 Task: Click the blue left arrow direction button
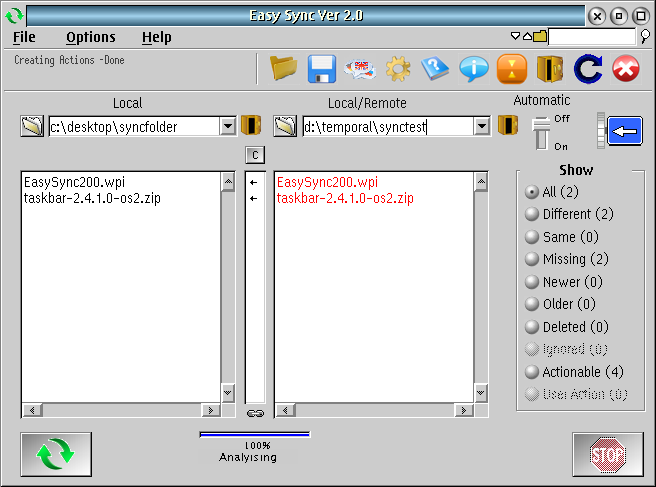625,131
